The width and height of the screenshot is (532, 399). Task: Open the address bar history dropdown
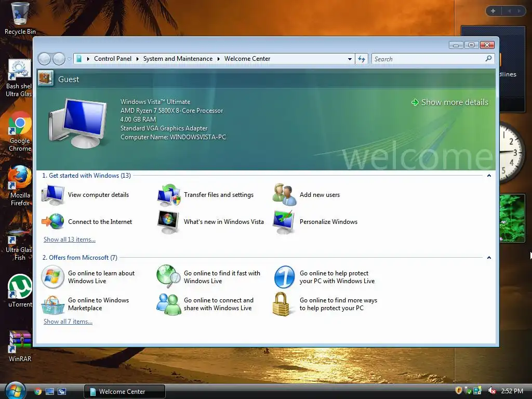(350, 59)
